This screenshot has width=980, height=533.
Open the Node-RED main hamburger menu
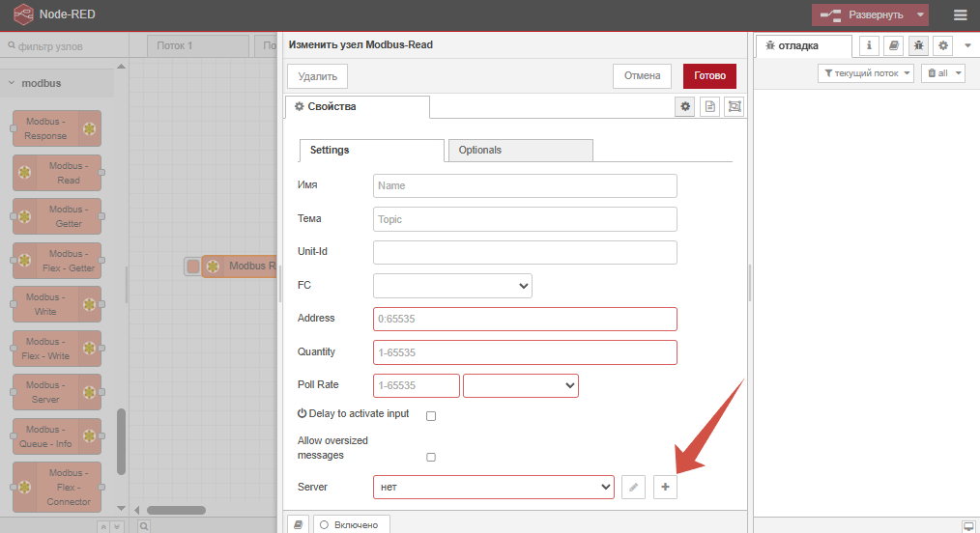tap(961, 15)
